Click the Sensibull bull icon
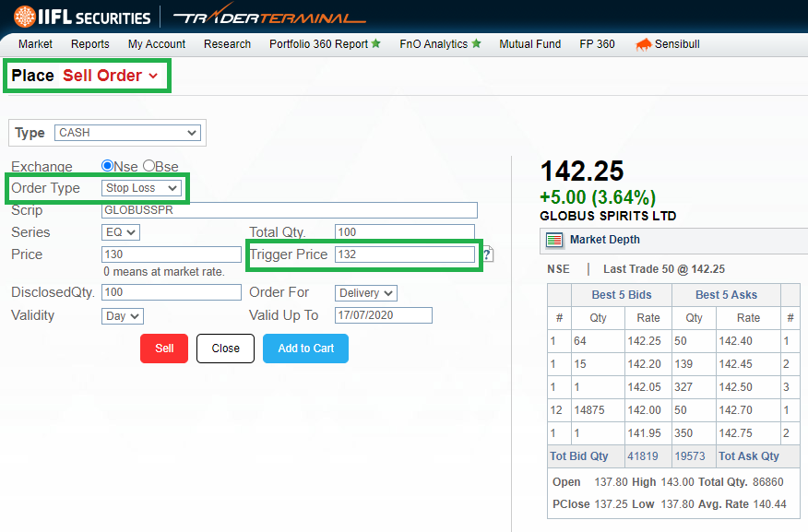This screenshot has width=808, height=532. pyautogui.click(x=643, y=44)
